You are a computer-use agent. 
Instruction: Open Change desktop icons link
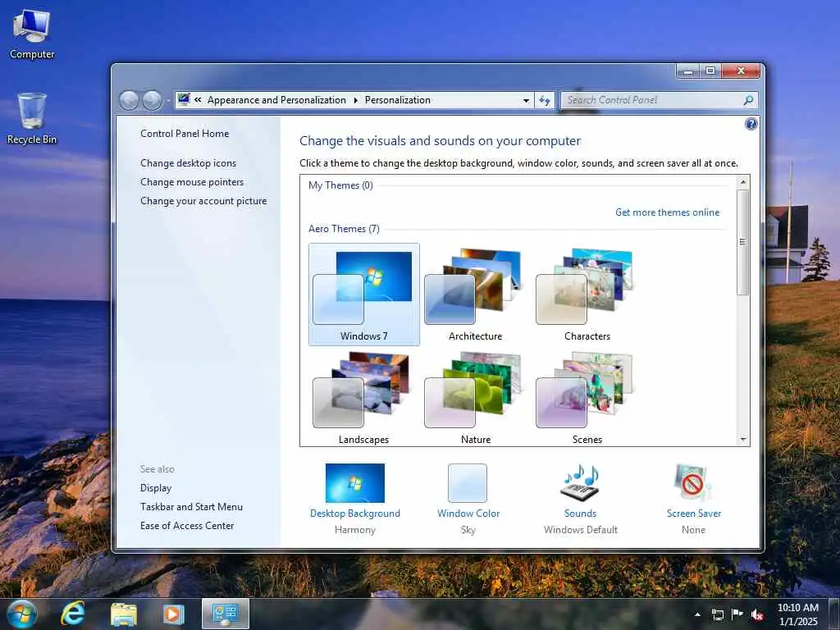point(188,163)
